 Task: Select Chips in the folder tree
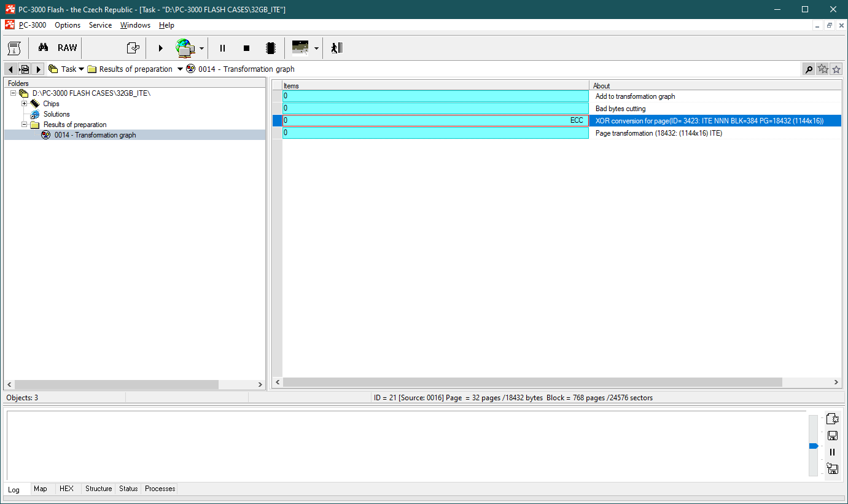point(51,104)
